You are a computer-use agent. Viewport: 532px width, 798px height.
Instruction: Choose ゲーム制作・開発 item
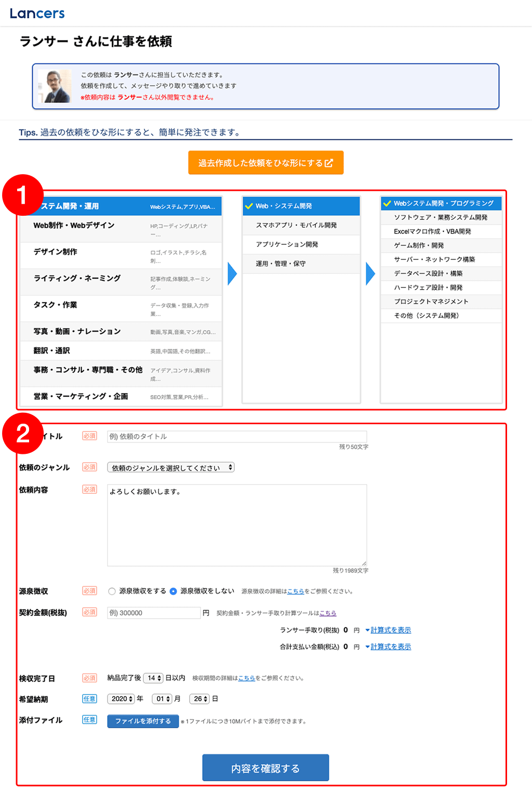[441, 245]
